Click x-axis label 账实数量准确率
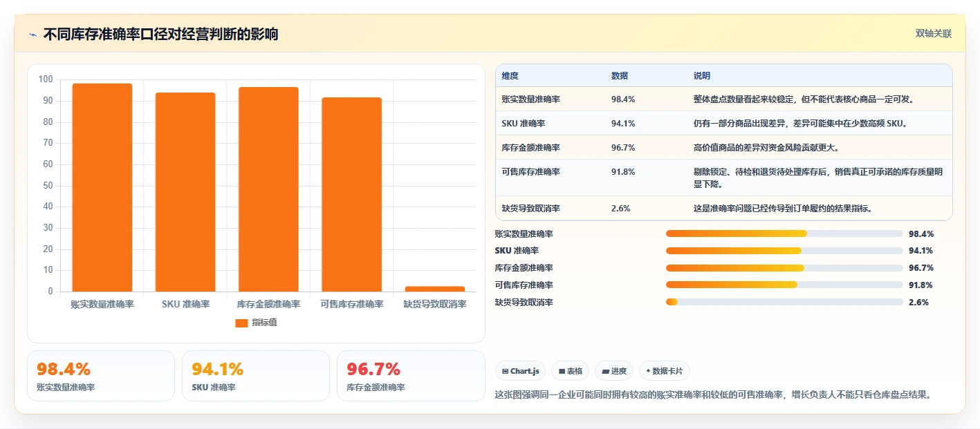Image resolution: width=980 pixels, height=429 pixels. [x=102, y=304]
